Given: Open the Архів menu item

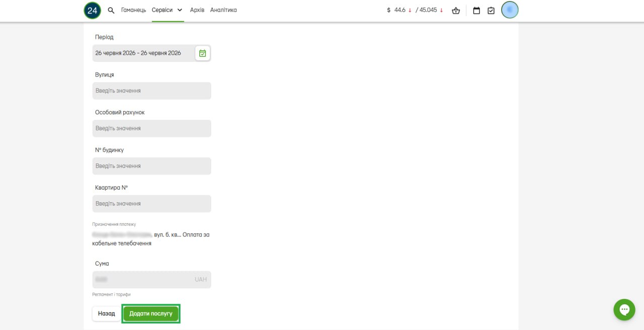Looking at the screenshot, I should tap(197, 10).
